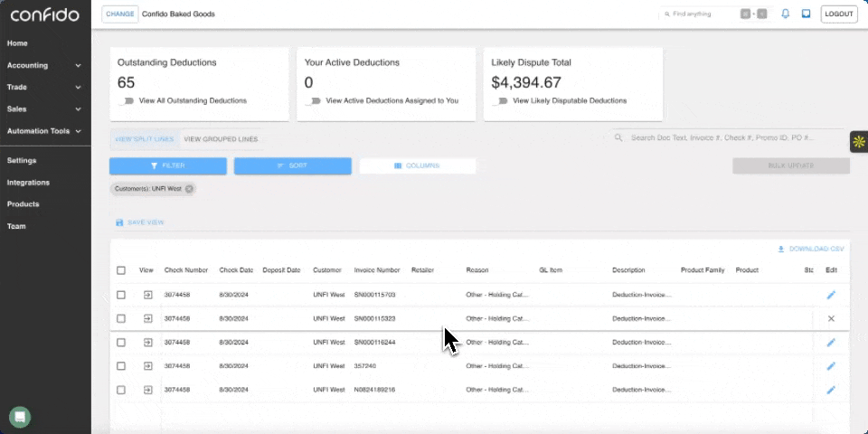Image resolution: width=868 pixels, height=434 pixels.
Task: Open the chat bubble icon in sidebar
Action: tap(20, 417)
